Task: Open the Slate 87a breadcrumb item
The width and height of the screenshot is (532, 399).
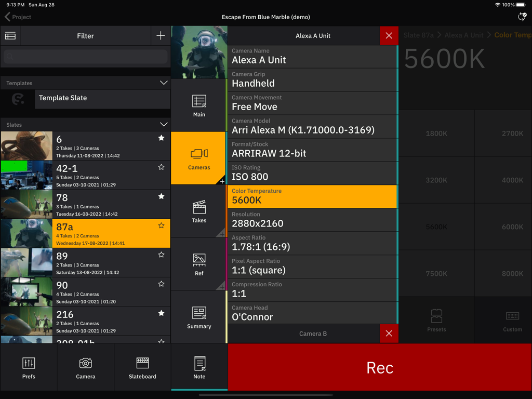Action: (x=419, y=35)
